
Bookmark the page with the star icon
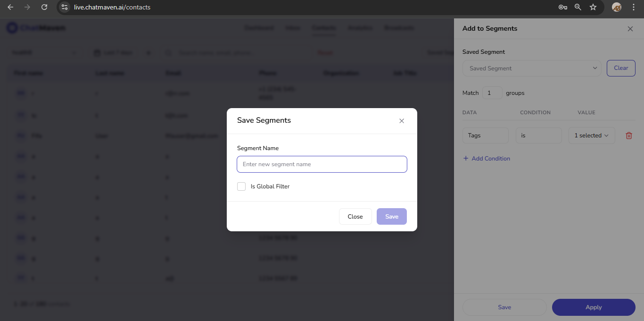coord(593,7)
